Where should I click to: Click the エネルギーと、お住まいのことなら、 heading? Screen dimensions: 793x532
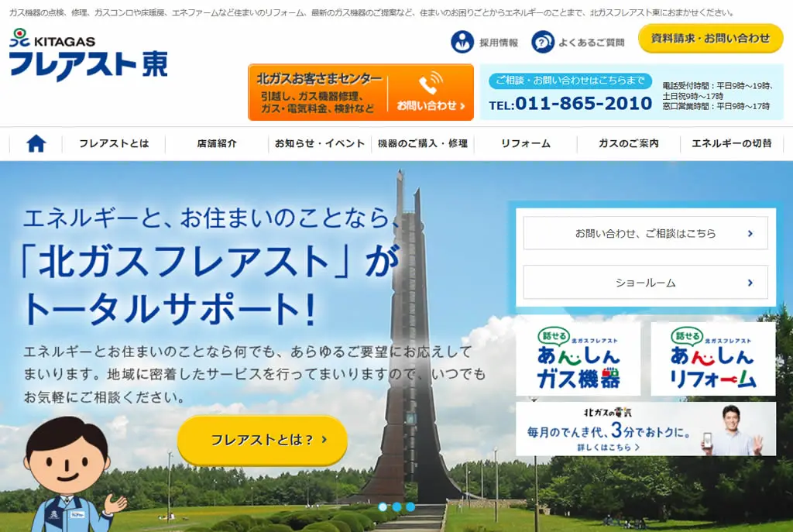212,218
